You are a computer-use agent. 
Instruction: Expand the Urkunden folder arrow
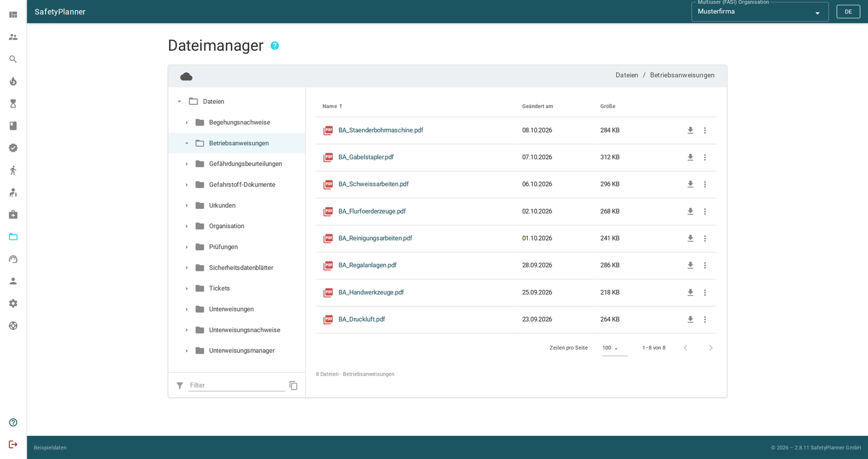186,205
